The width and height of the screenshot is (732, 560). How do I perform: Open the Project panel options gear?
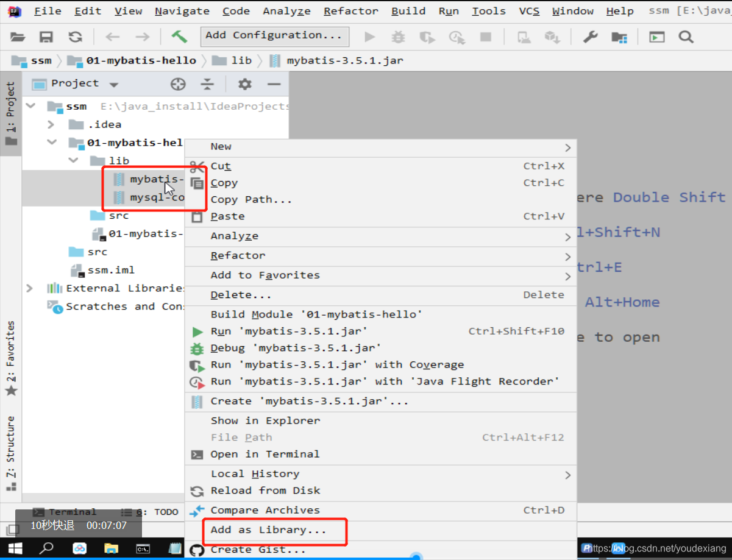(244, 84)
